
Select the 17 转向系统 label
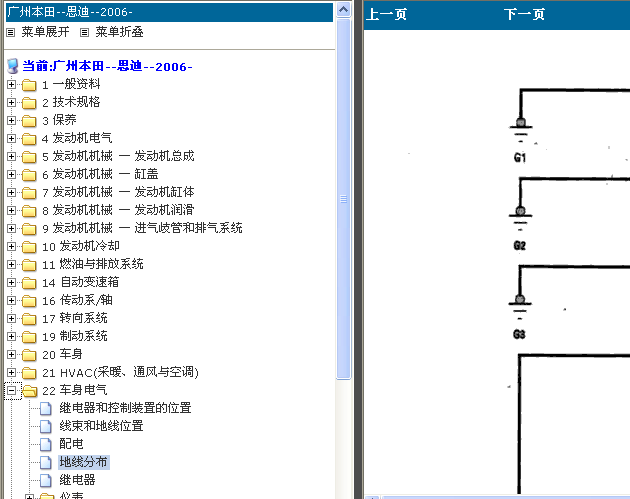[x=75, y=319]
